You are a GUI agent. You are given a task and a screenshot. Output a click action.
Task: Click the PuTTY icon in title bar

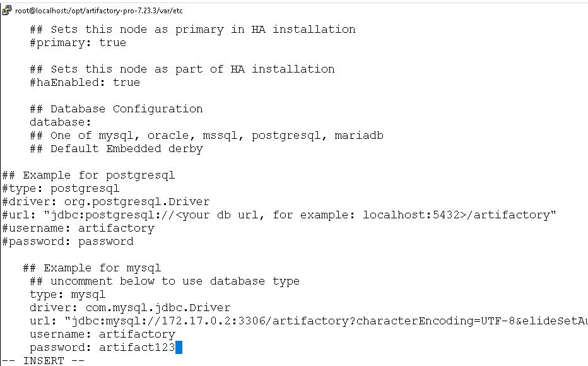(x=7, y=10)
